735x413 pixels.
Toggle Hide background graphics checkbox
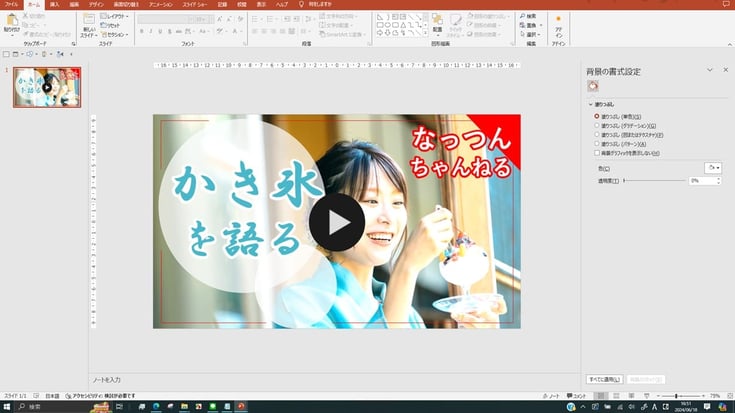[597, 153]
